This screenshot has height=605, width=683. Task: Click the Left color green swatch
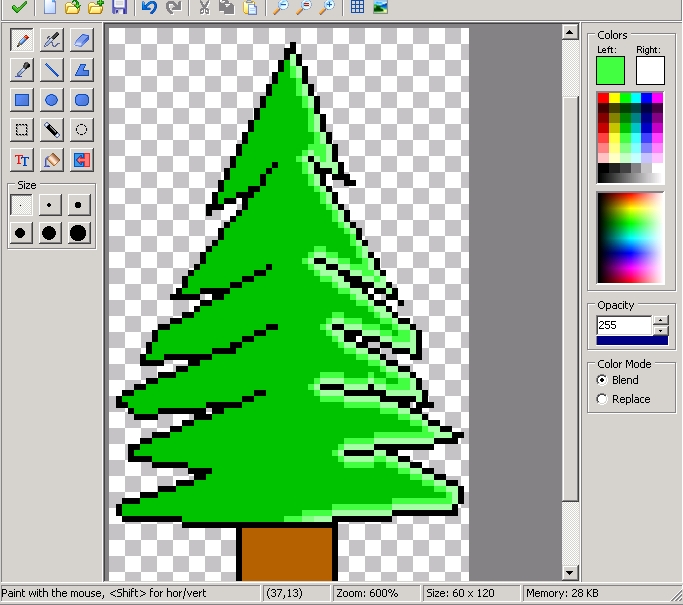[x=610, y=70]
